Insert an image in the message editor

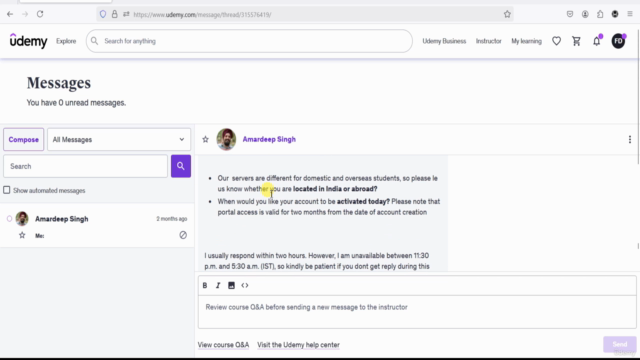[x=231, y=285]
